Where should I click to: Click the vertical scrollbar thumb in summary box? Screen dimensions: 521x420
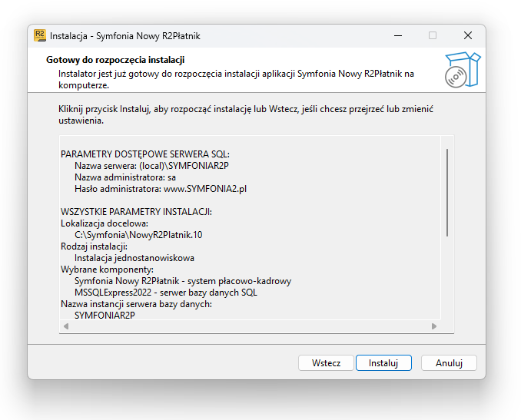[447, 193]
